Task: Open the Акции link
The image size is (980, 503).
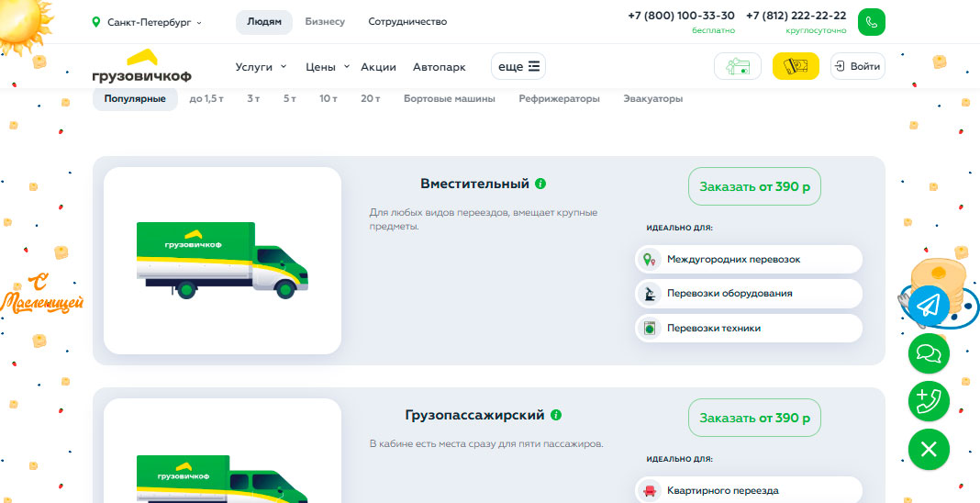Action: [x=379, y=67]
